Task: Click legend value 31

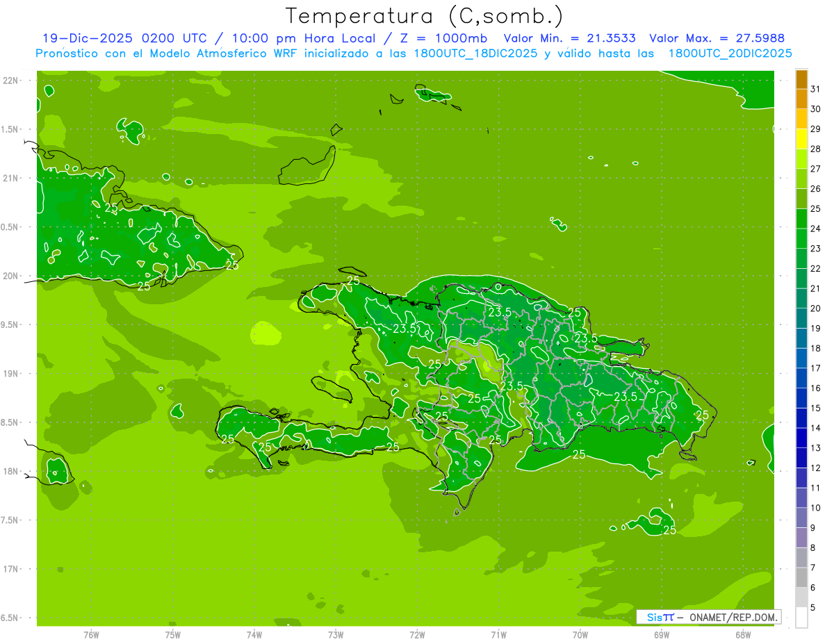Action: pos(816,89)
